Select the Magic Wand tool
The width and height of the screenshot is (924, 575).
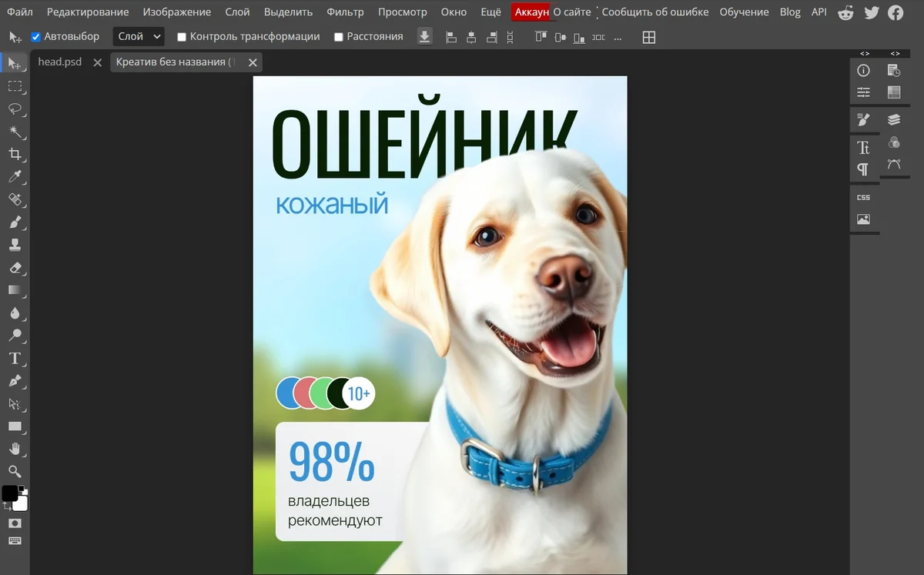(x=15, y=132)
